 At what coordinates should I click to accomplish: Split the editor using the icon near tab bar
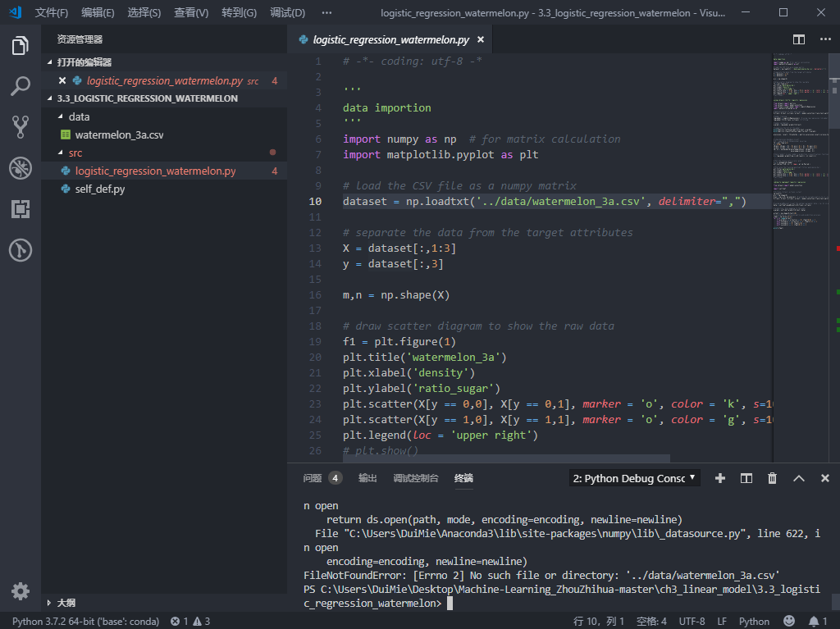[x=798, y=39]
